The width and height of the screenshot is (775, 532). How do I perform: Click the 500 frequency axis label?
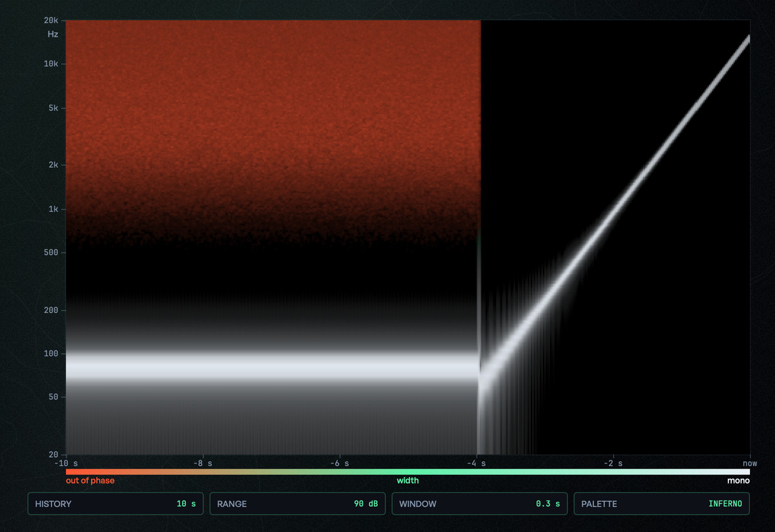coord(52,252)
